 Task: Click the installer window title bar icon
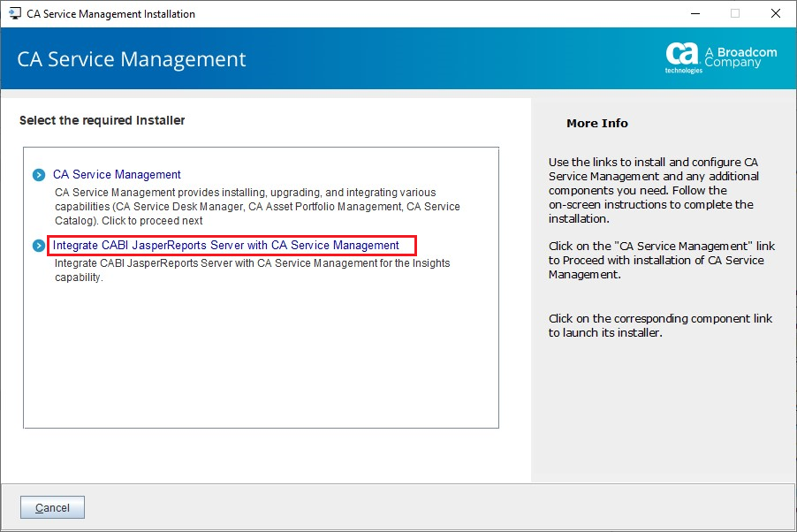pos(15,14)
